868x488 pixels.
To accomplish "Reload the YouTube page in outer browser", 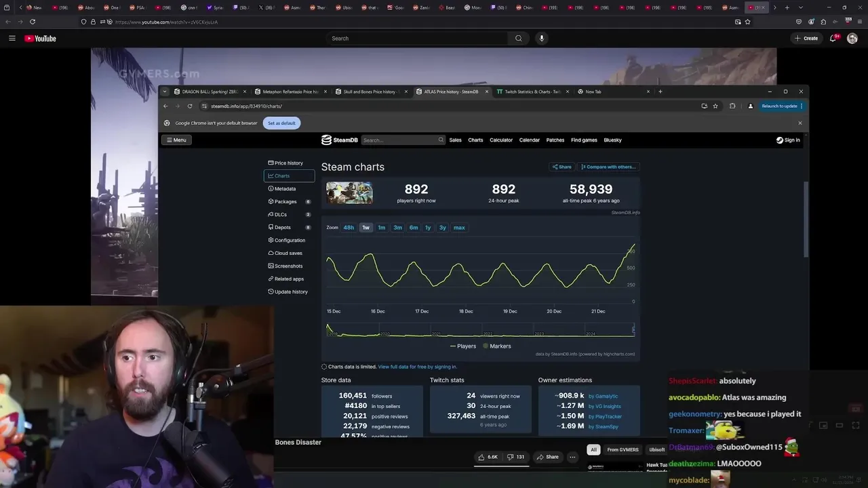I will click(33, 22).
